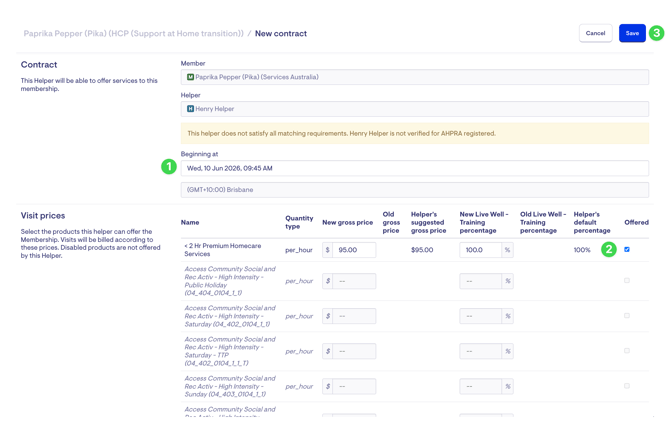Click the 95.00 new gross price field
The width and height of the screenshot is (670, 433).
pos(354,250)
